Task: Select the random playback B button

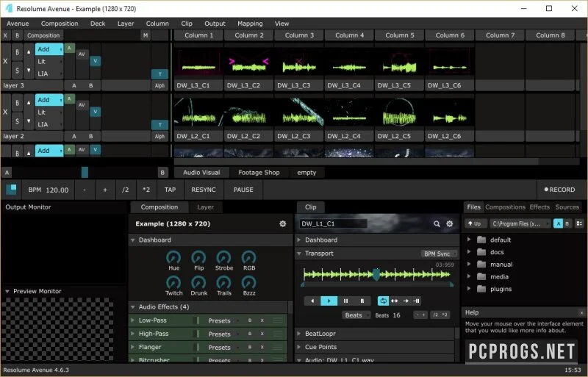Action: 362,301
